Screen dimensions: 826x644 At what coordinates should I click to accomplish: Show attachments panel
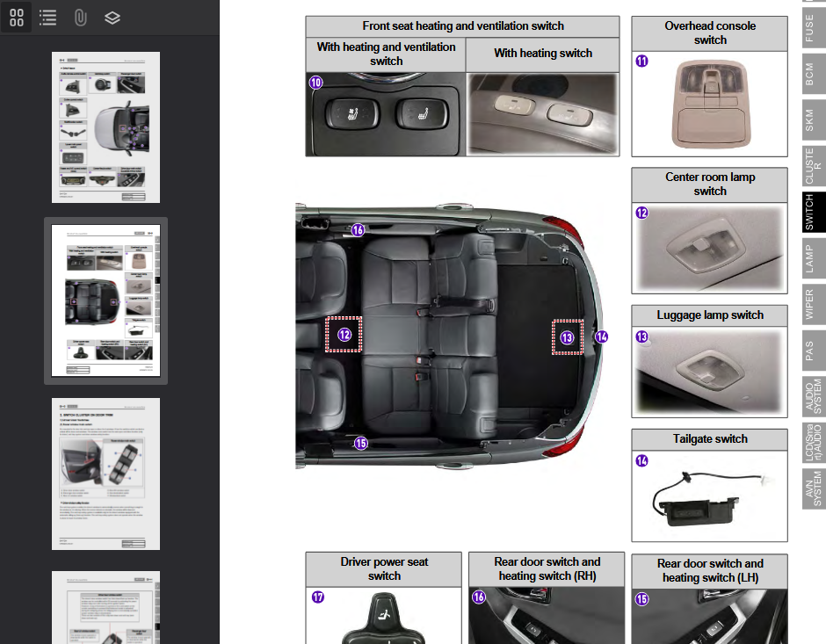[x=80, y=18]
